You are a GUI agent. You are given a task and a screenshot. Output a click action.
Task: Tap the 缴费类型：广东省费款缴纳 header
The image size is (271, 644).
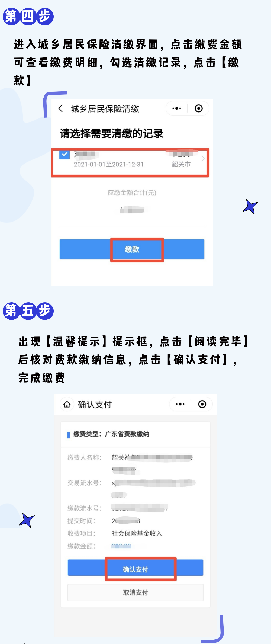click(x=111, y=434)
